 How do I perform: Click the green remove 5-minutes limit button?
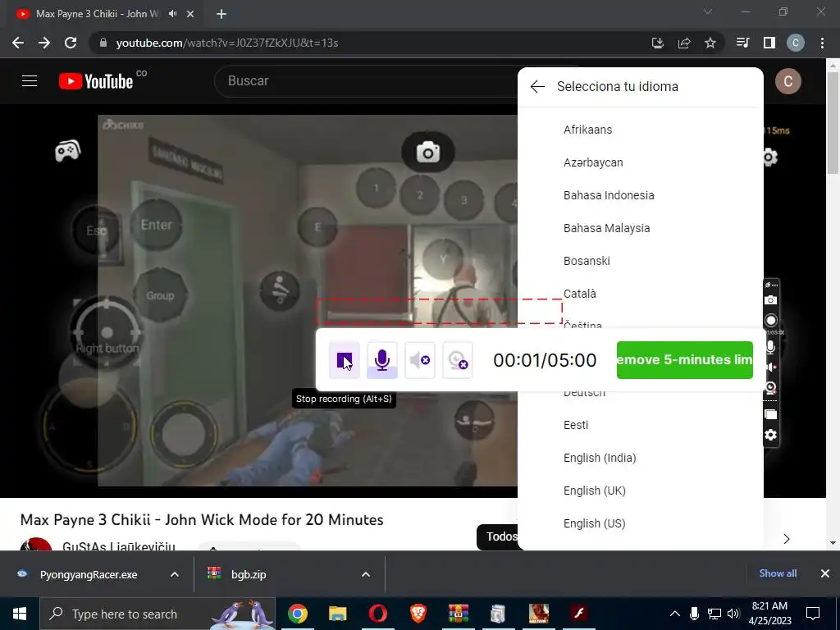685,360
